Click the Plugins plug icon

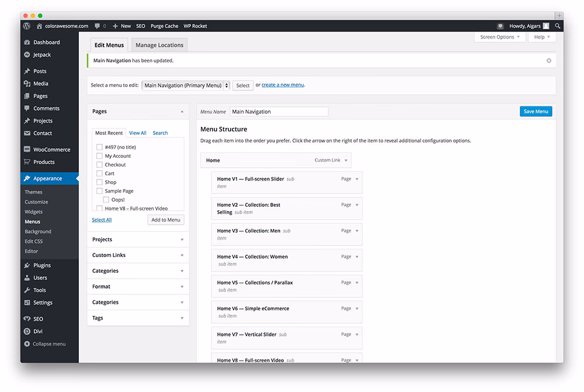[27, 265]
